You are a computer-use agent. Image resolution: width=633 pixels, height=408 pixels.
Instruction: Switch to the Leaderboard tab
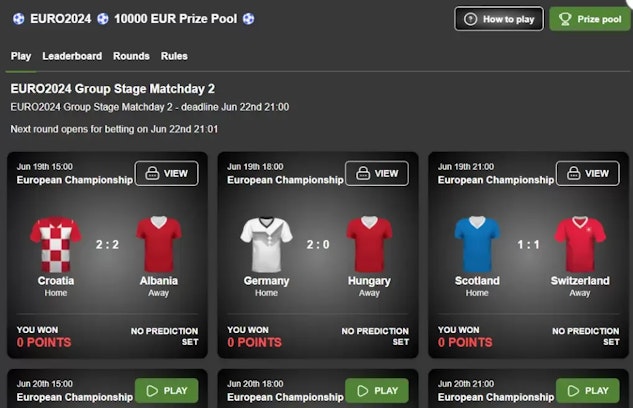point(72,56)
